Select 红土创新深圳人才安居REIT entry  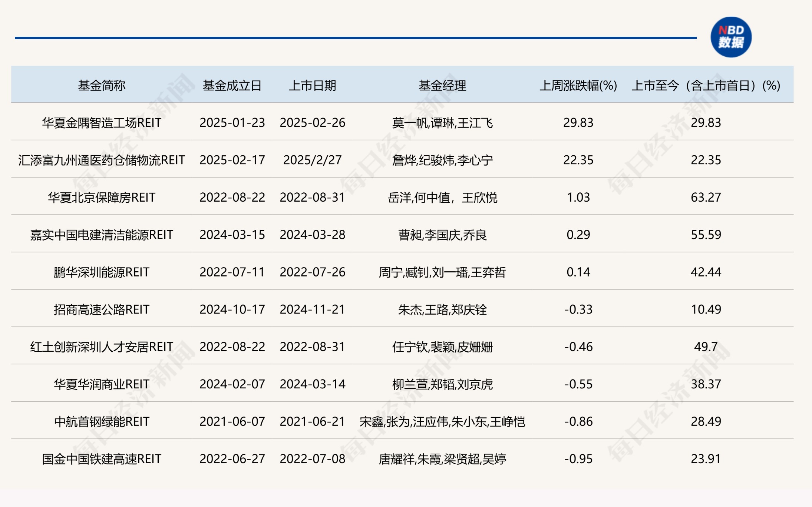(100, 347)
